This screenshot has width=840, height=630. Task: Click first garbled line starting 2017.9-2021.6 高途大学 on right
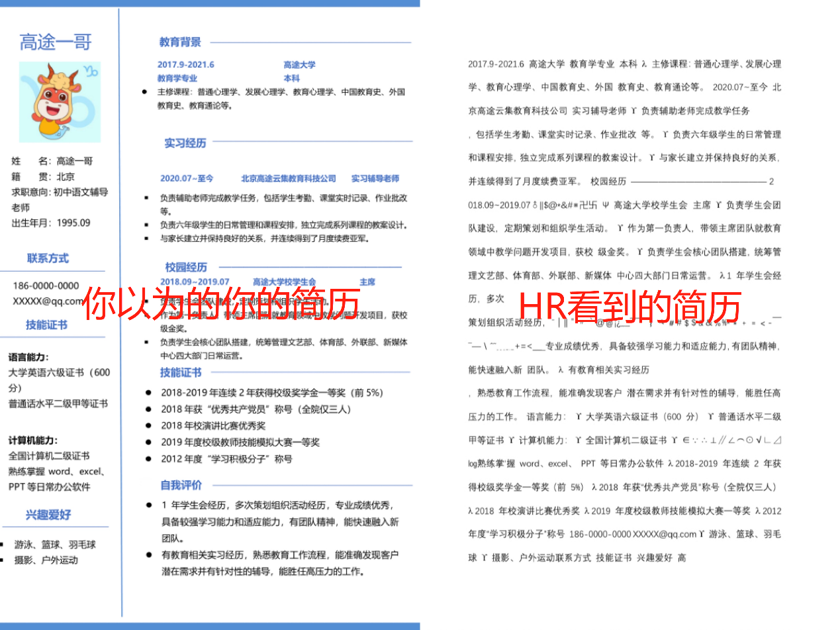pyautogui.click(x=624, y=64)
